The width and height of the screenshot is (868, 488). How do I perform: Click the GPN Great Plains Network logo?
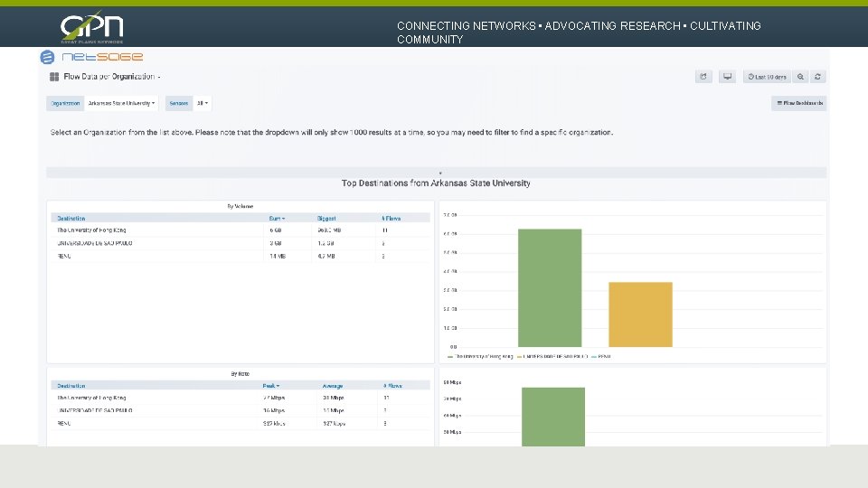[x=92, y=26]
